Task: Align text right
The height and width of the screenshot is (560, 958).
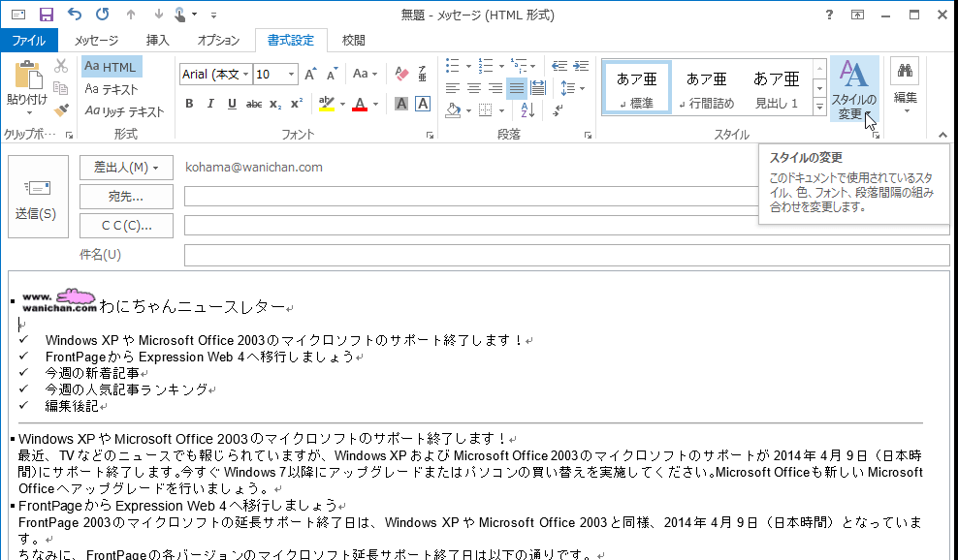Action: (495, 88)
